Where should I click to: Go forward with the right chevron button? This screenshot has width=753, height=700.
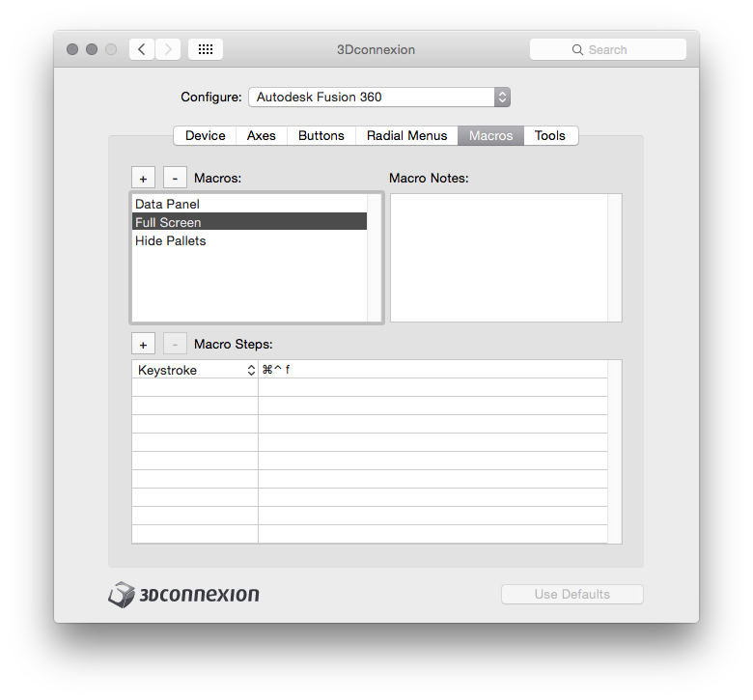click(x=168, y=49)
